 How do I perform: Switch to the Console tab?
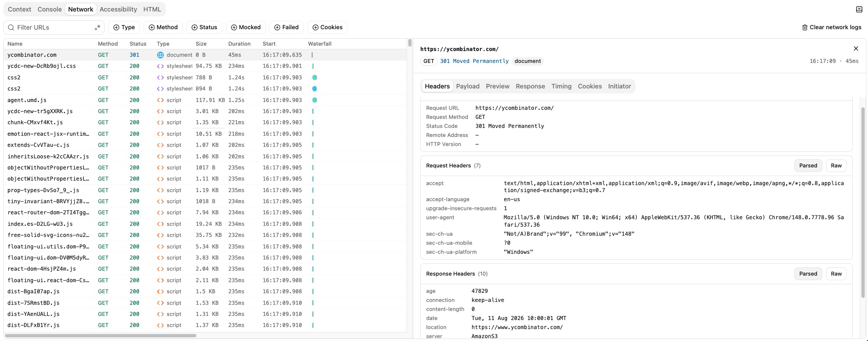point(49,9)
